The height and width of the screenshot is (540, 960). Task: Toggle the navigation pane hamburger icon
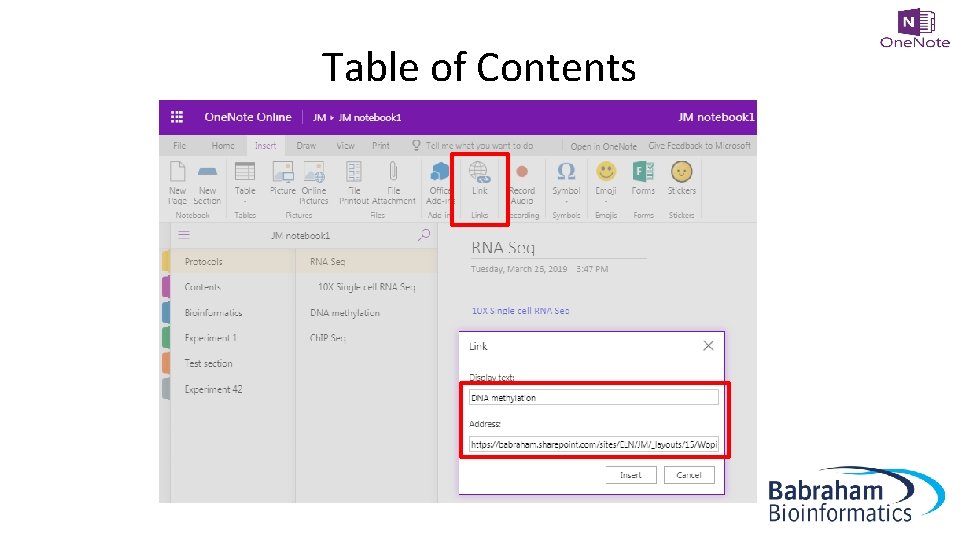pyautogui.click(x=184, y=234)
